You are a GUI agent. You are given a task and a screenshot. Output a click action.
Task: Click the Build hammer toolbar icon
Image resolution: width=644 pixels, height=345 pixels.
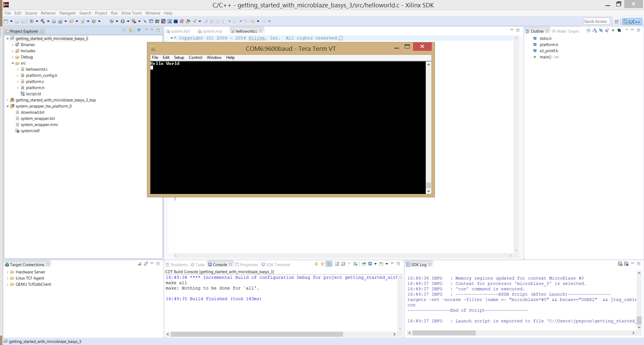(x=42, y=21)
